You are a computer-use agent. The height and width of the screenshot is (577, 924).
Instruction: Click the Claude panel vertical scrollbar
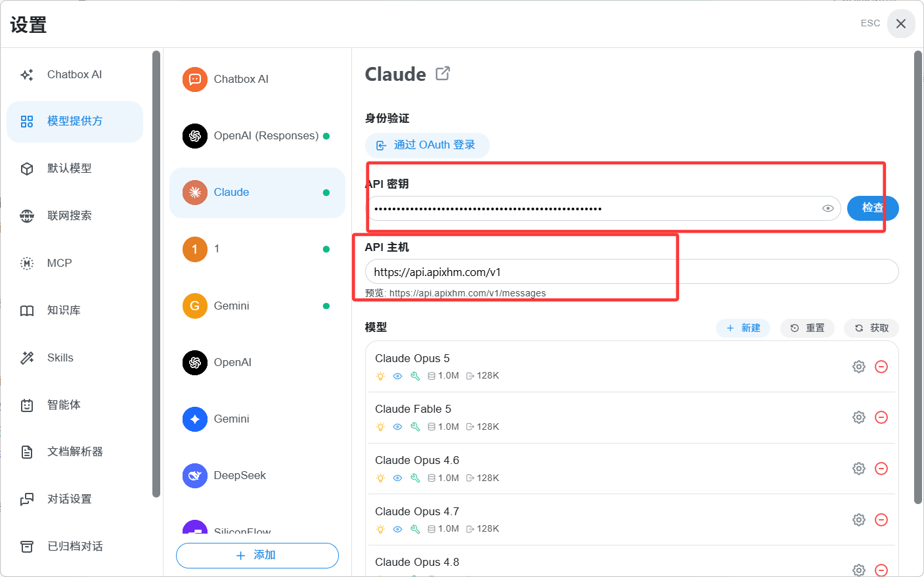(918, 277)
